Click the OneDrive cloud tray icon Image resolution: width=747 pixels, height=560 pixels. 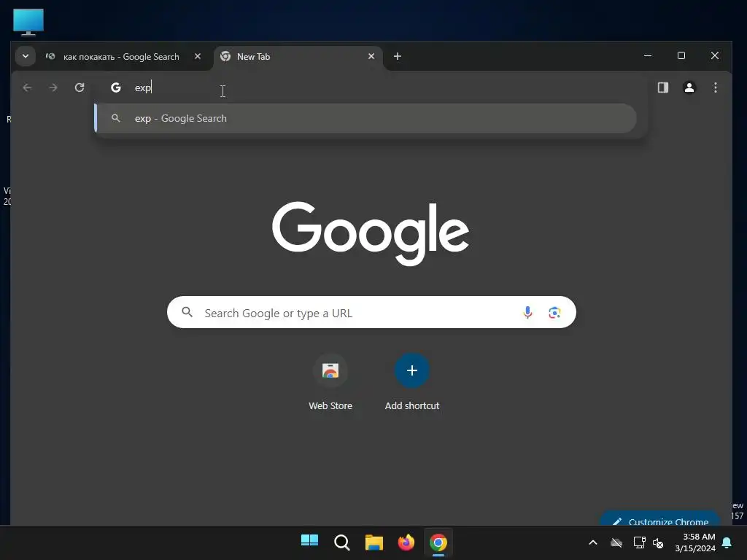coord(616,542)
